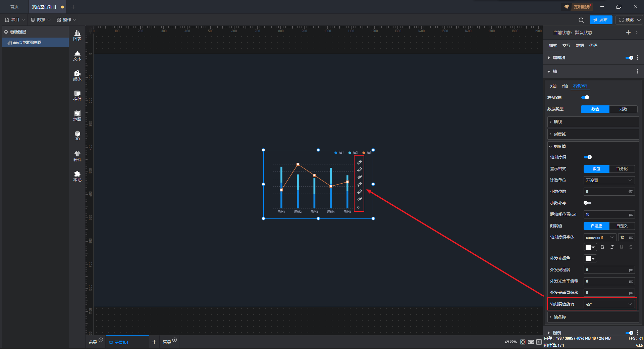Open the console icon in status bar

click(x=539, y=342)
